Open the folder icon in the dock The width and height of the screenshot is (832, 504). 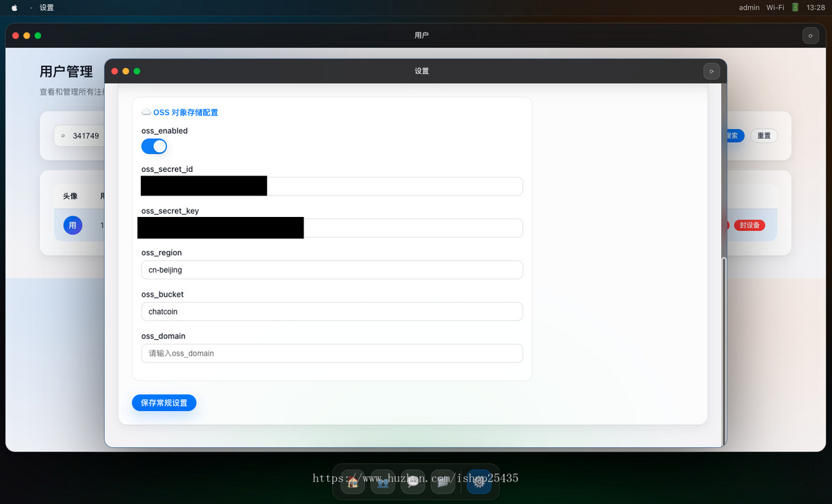pos(442,481)
